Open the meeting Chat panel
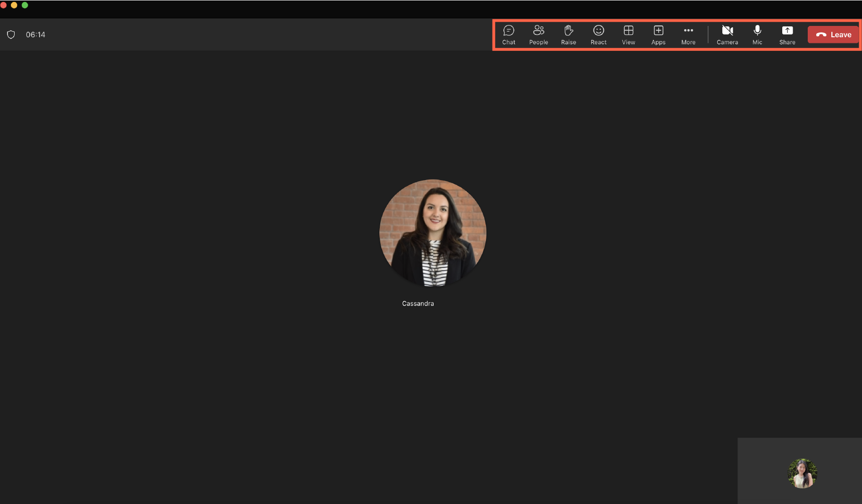This screenshot has height=504, width=862. coord(508,34)
